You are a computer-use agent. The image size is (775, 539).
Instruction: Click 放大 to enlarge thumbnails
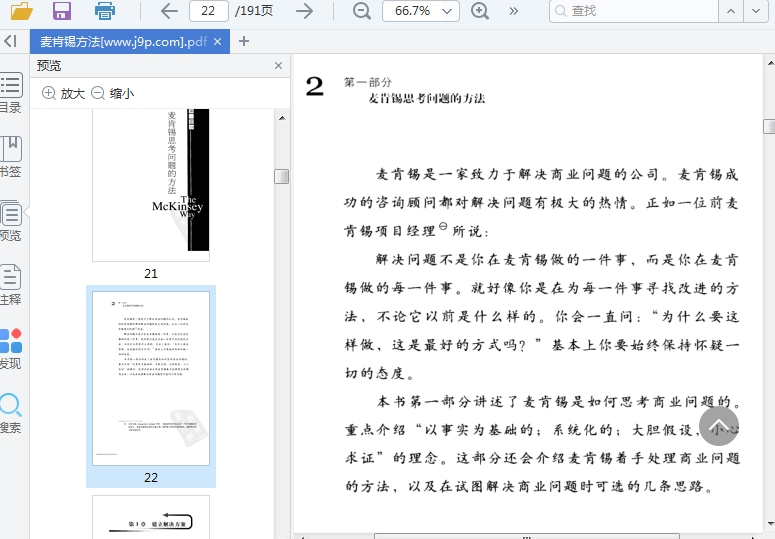(64, 93)
